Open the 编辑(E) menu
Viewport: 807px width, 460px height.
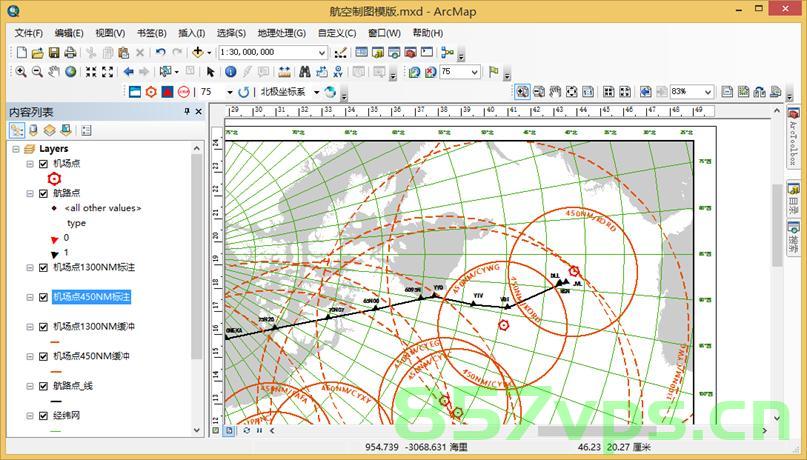[69, 33]
